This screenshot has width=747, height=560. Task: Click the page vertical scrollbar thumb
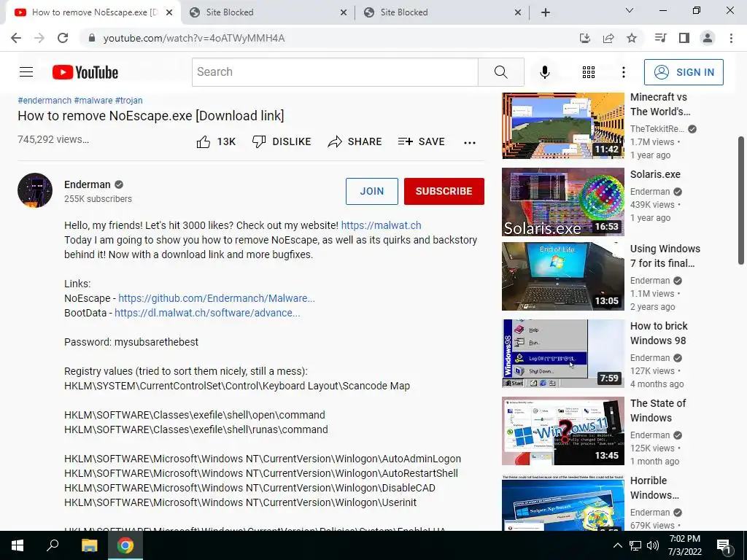click(741, 200)
